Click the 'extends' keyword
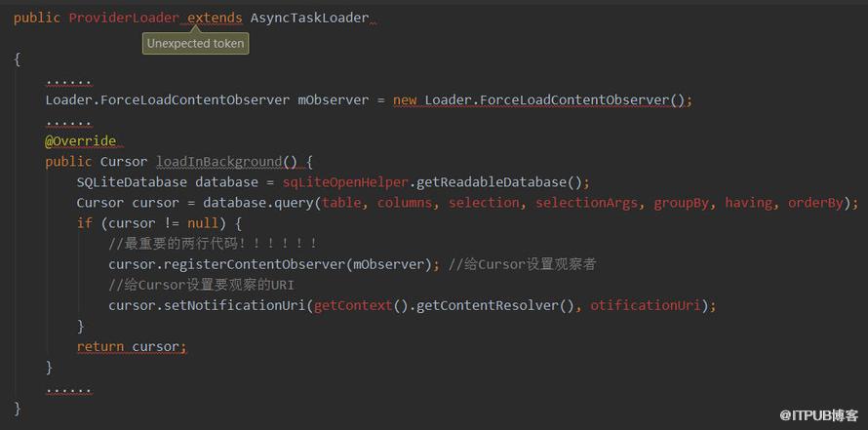This screenshot has height=430, width=868. [215, 18]
